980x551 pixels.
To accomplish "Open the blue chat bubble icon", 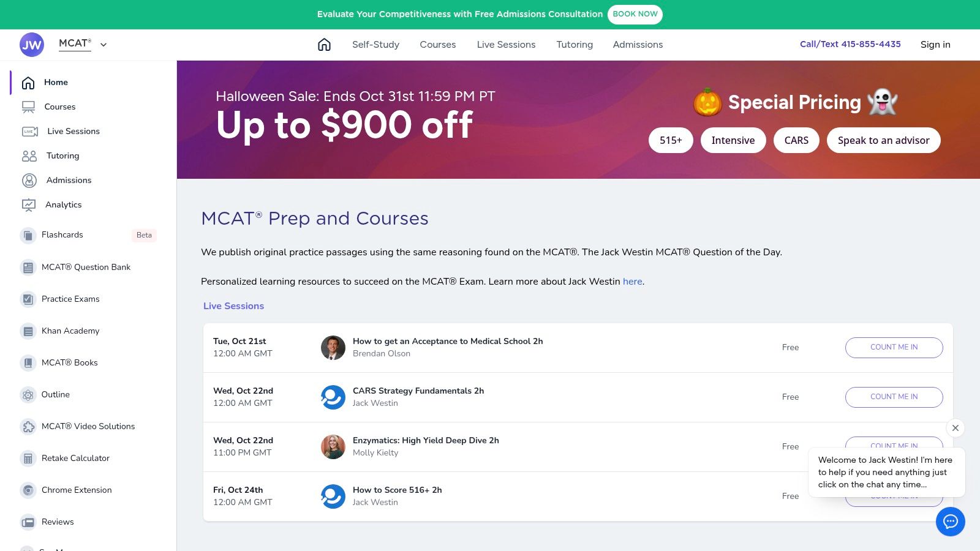I will (950, 522).
